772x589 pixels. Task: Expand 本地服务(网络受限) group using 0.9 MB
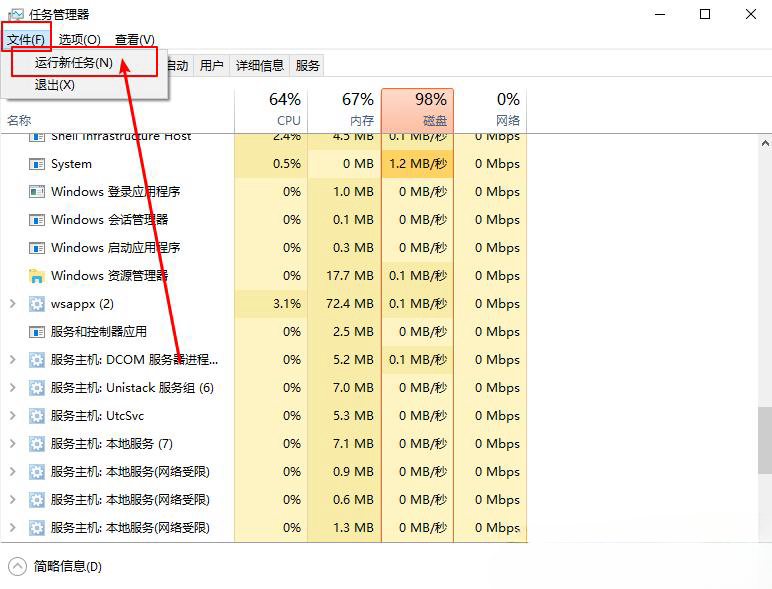click(13, 472)
